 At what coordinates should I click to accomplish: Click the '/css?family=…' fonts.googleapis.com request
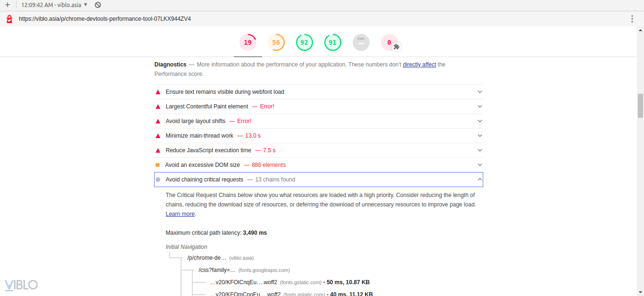tap(244, 270)
